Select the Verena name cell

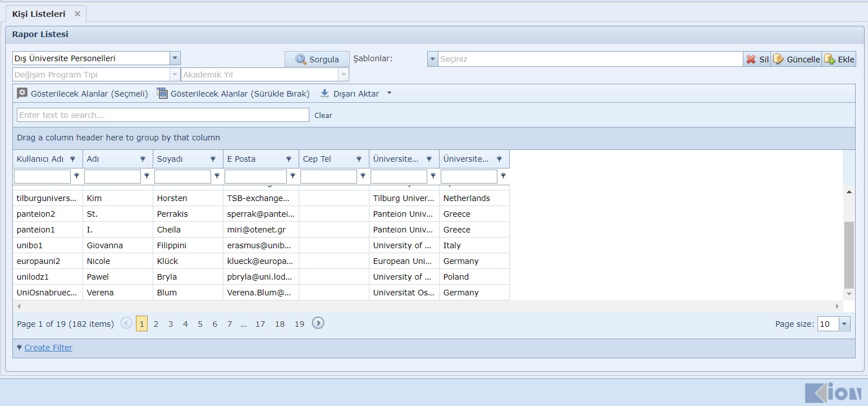click(118, 293)
